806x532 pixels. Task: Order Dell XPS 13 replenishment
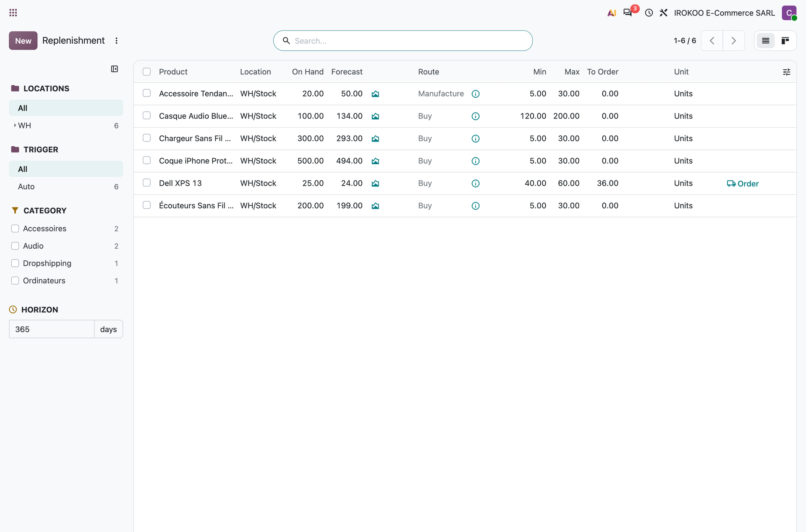[743, 183]
